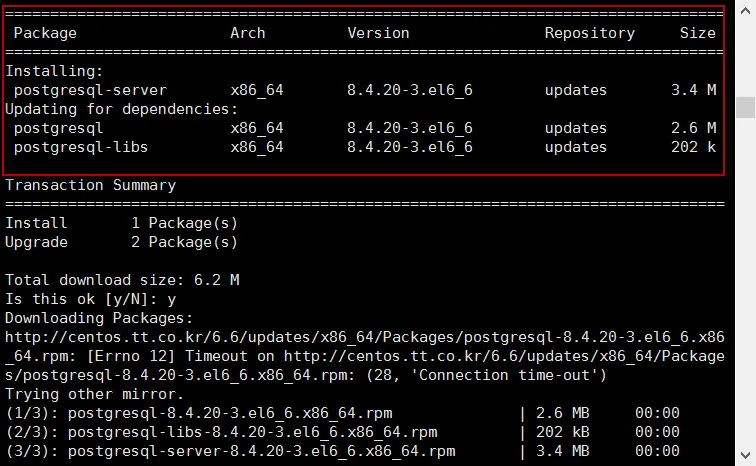This screenshot has width=756, height=466.
Task: Click the "2.6 M" size value
Action: 694,128
